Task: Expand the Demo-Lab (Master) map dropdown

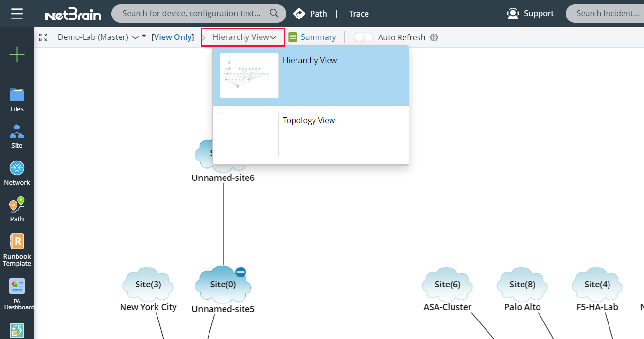Action: pyautogui.click(x=135, y=37)
